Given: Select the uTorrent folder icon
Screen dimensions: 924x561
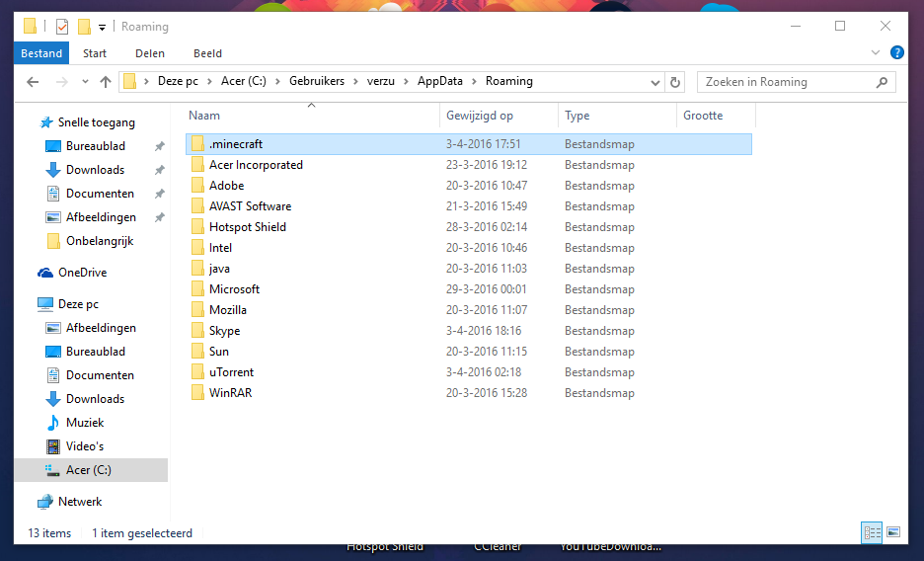Looking at the screenshot, I should point(198,371).
